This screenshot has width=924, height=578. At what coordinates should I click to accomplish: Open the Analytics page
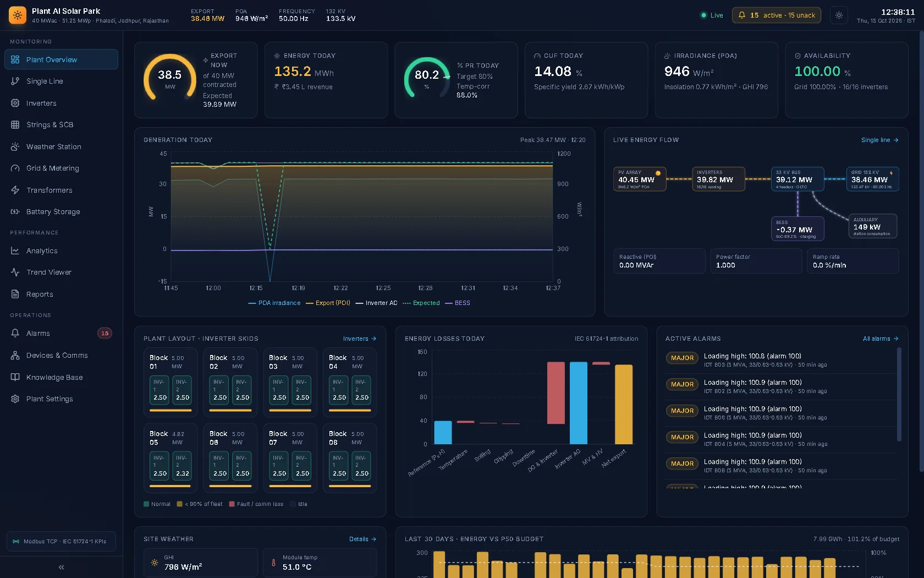tap(61, 250)
